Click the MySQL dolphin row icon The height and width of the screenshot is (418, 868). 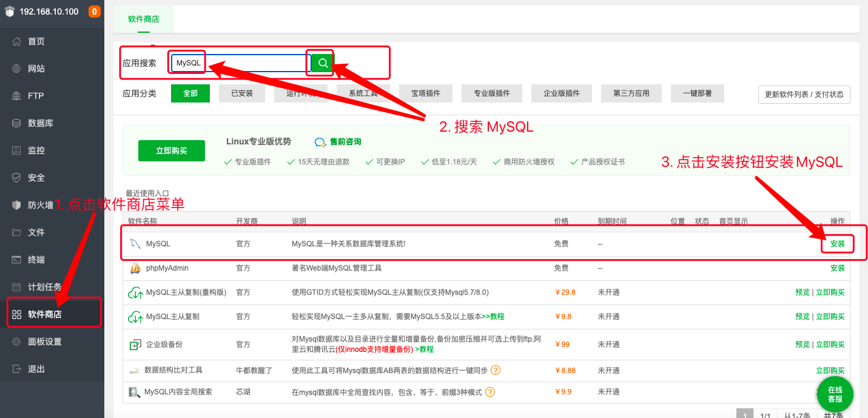pyautogui.click(x=135, y=244)
